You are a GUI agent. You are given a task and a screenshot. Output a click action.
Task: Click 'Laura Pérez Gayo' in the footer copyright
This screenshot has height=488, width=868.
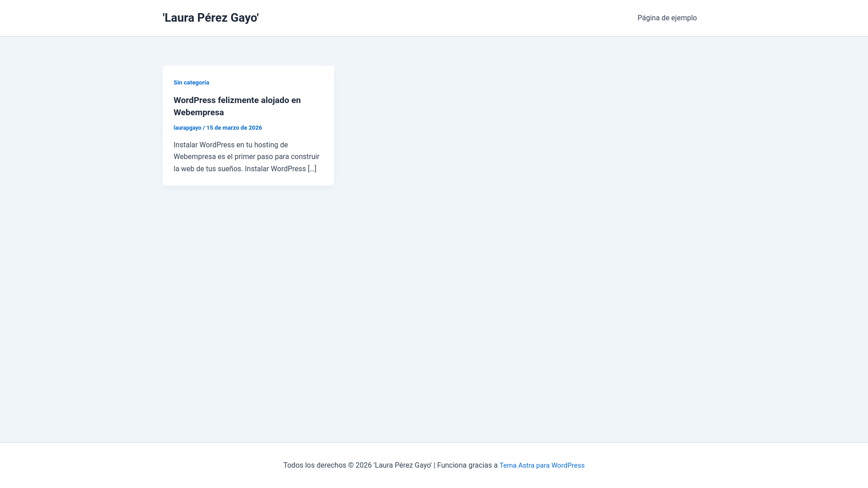(402, 465)
